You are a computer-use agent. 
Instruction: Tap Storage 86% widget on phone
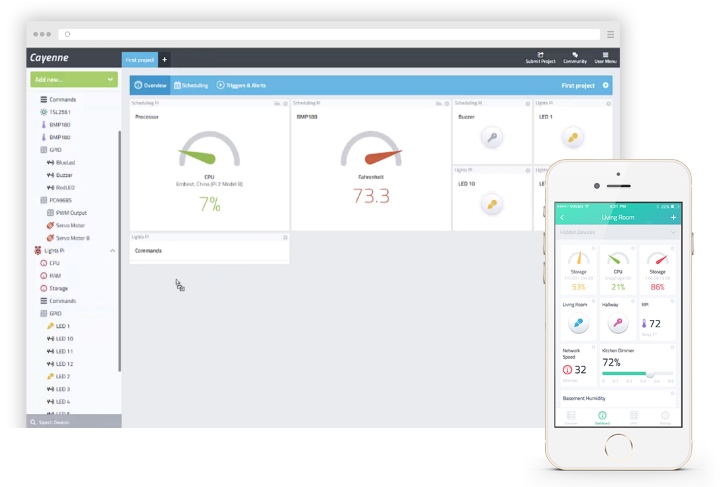pyautogui.click(x=658, y=270)
